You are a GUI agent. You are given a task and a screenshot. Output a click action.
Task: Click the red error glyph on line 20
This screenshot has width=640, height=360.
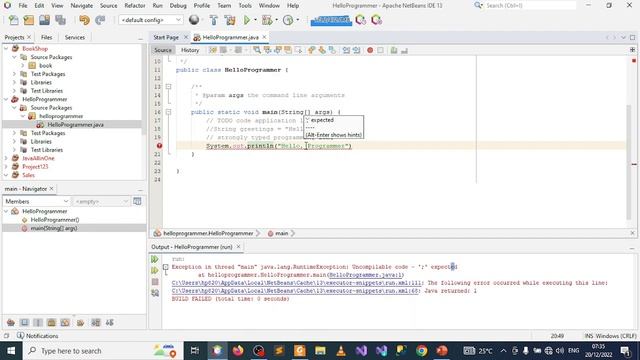tap(159, 146)
